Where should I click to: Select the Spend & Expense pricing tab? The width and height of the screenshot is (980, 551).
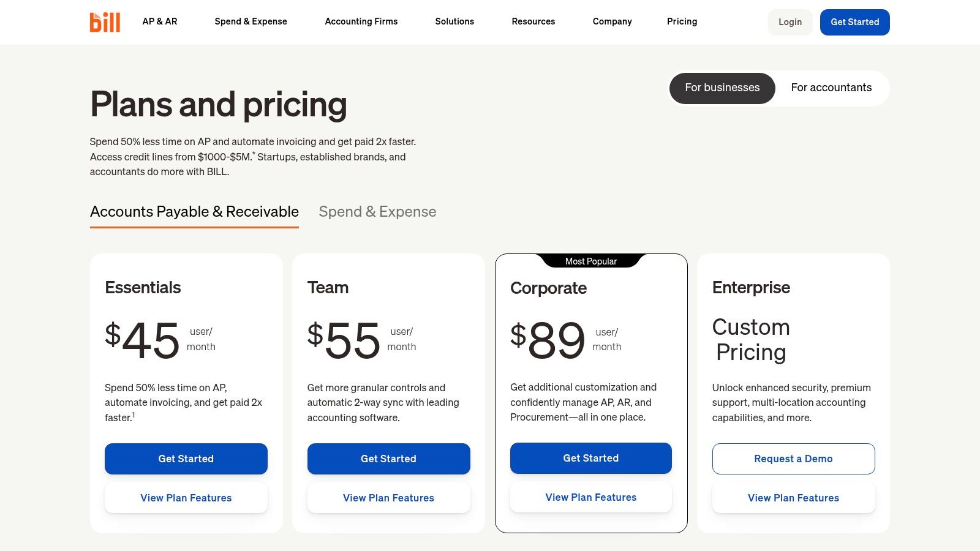377,212
